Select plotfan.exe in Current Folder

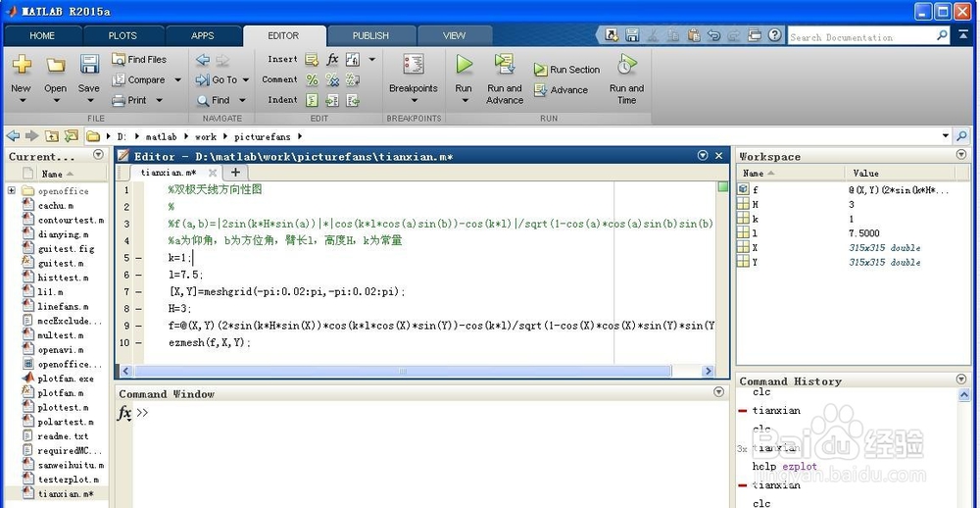coord(65,379)
